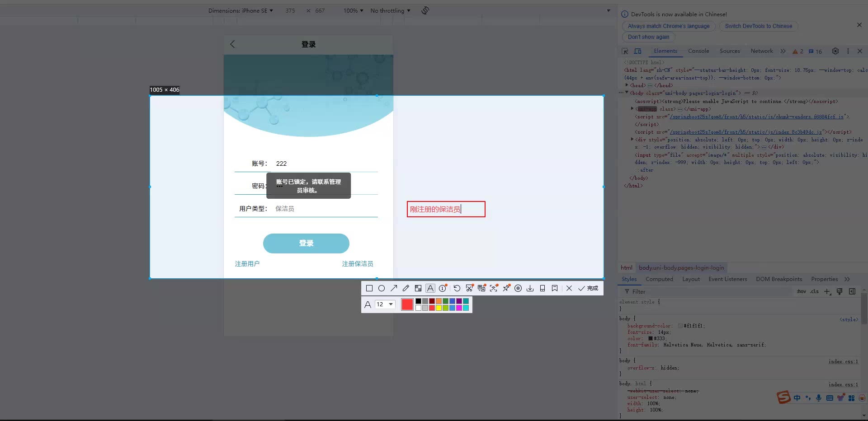Select the numbered step marker tool
868x421 pixels.
click(443, 288)
